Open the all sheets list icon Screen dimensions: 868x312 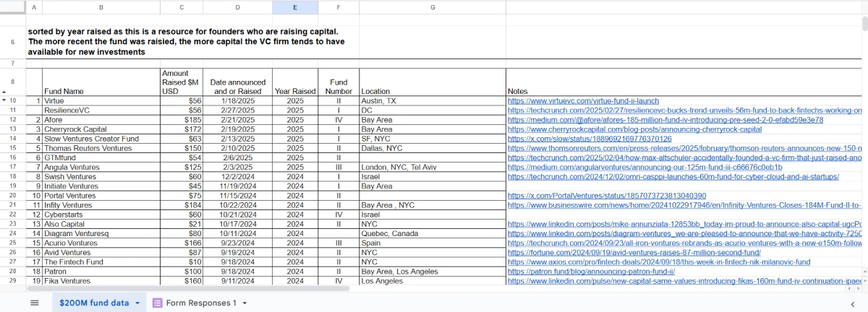[34, 303]
